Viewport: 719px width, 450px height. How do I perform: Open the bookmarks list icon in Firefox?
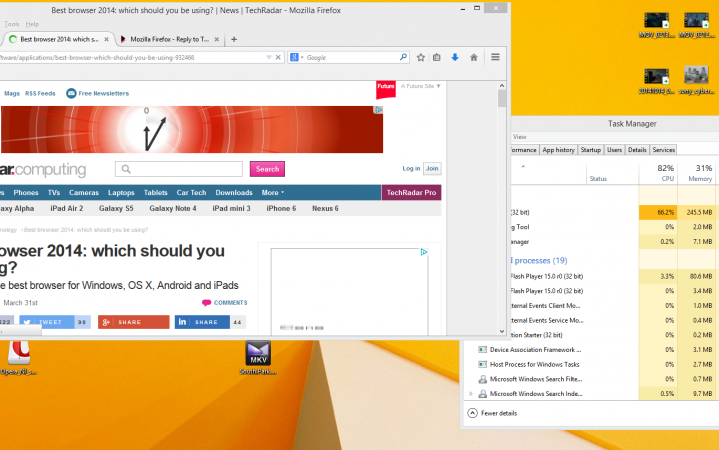[437, 57]
